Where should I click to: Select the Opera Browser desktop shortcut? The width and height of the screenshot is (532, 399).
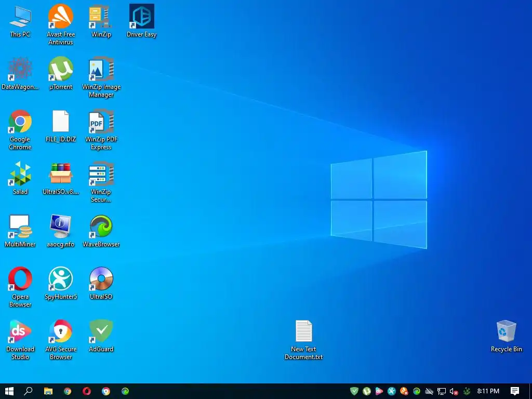point(20,287)
